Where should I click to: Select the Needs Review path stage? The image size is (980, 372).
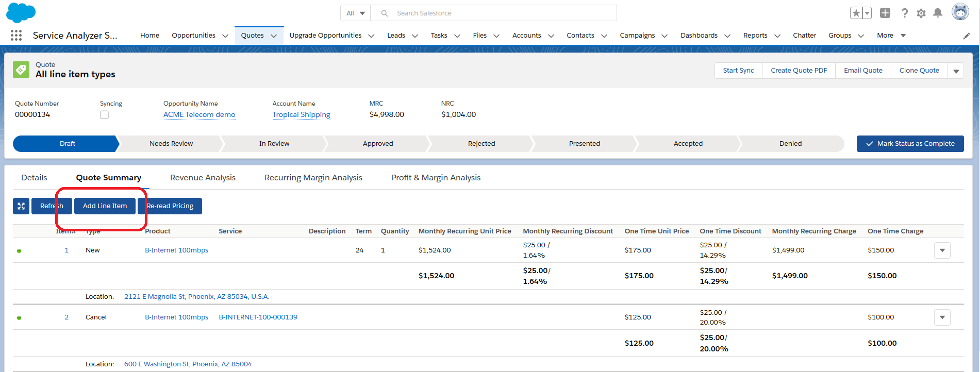tap(171, 144)
